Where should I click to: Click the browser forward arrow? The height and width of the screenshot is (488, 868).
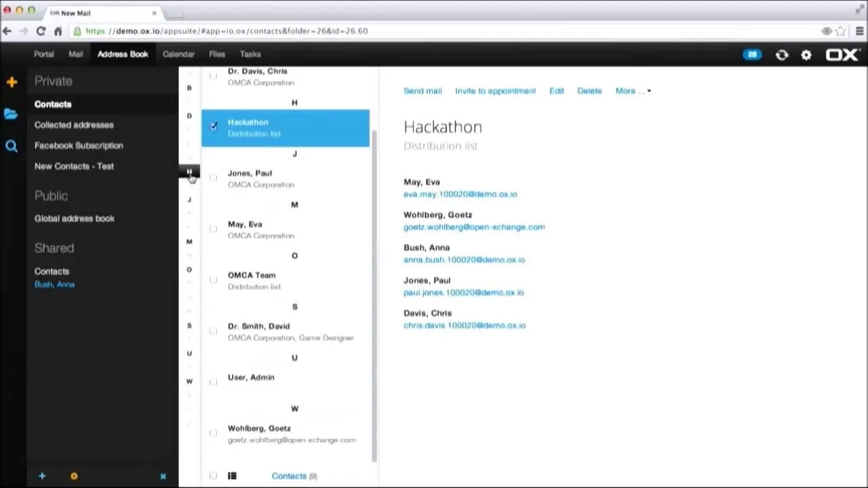pos(24,31)
